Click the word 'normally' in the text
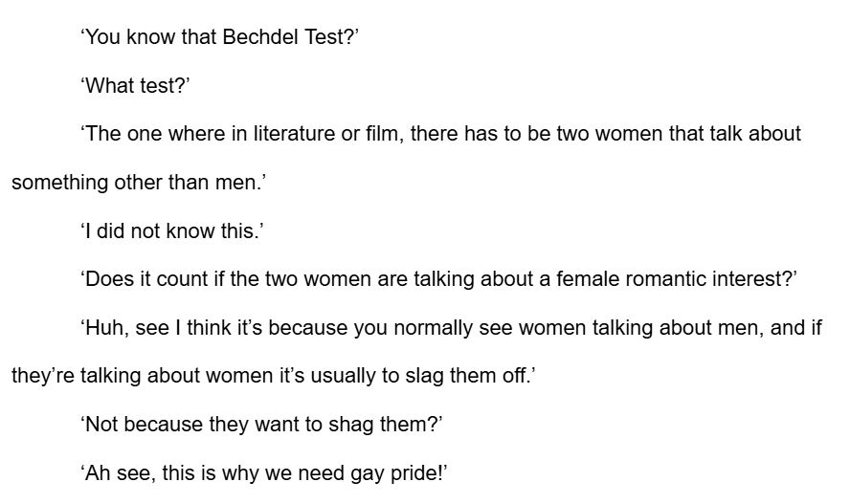850x504 pixels. coord(431,328)
